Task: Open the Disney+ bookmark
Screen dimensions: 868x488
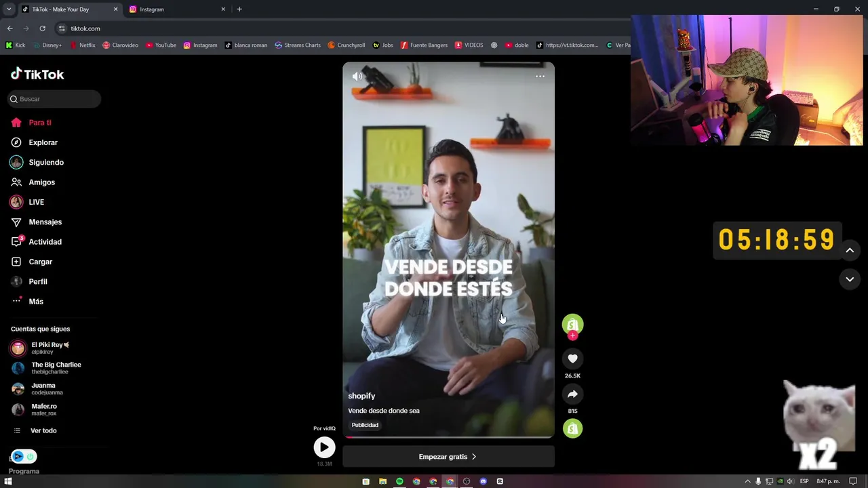Action: [x=47, y=45]
